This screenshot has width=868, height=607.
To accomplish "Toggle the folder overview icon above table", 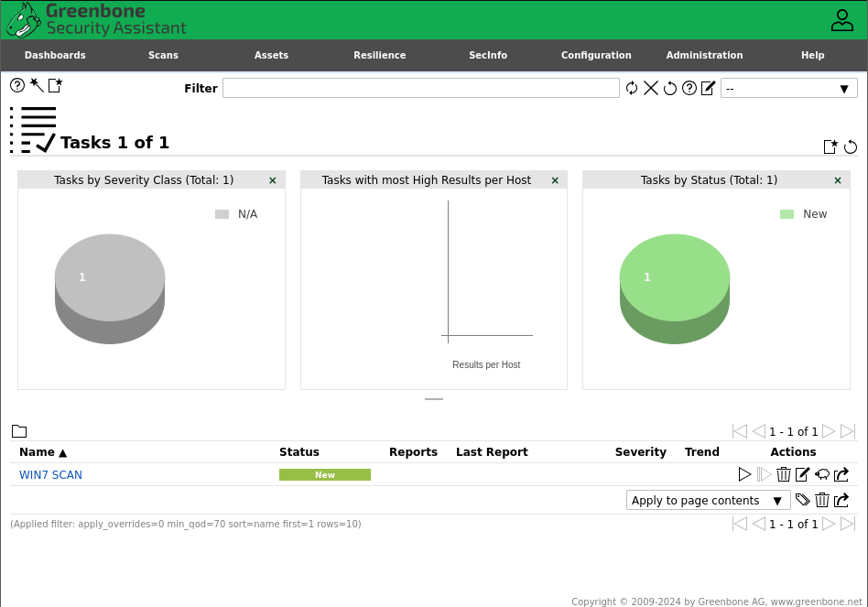I will pyautogui.click(x=19, y=431).
